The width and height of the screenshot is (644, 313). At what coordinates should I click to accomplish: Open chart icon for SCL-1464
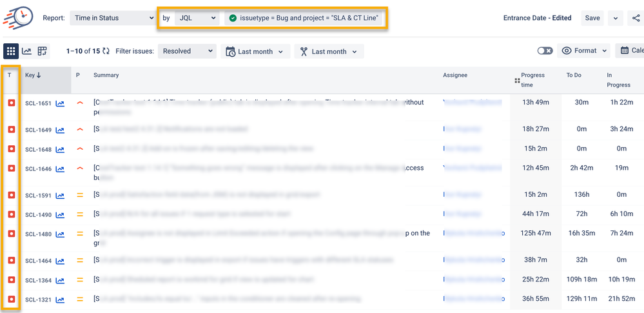click(x=60, y=261)
